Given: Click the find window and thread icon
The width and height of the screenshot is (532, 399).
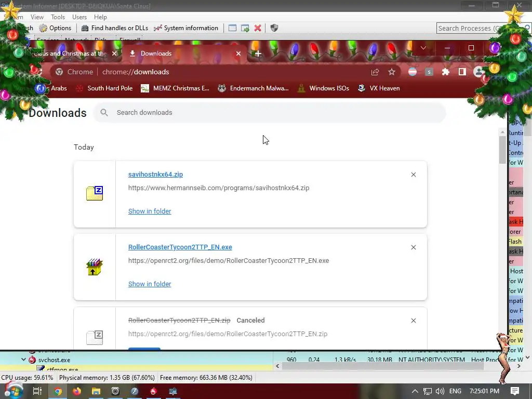Looking at the screenshot, I should click(x=245, y=28).
